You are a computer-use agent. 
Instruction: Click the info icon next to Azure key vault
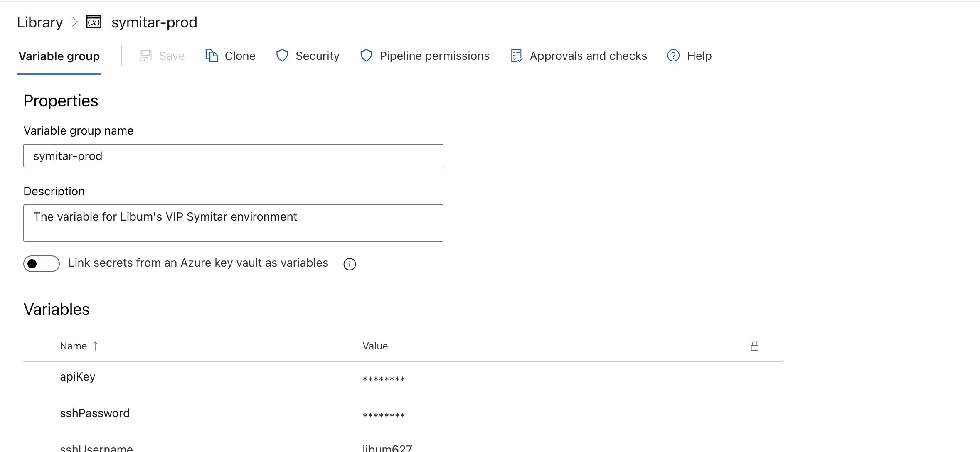point(350,264)
